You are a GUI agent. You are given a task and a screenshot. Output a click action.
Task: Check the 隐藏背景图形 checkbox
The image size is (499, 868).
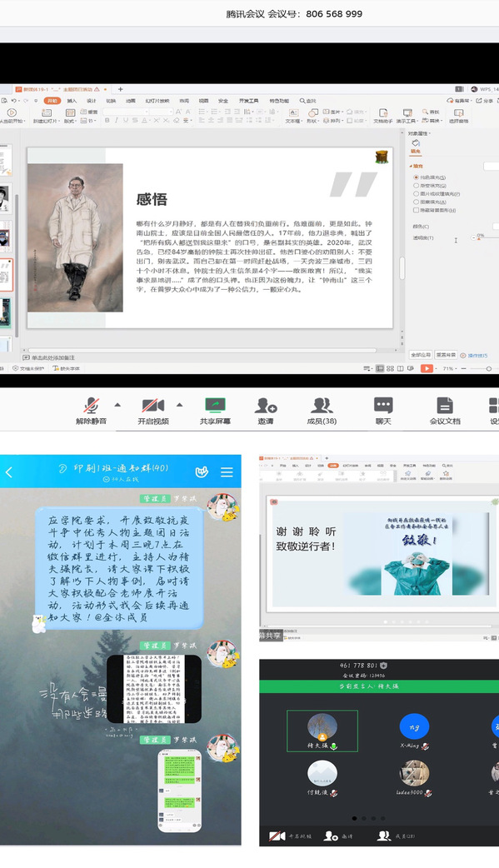point(416,211)
